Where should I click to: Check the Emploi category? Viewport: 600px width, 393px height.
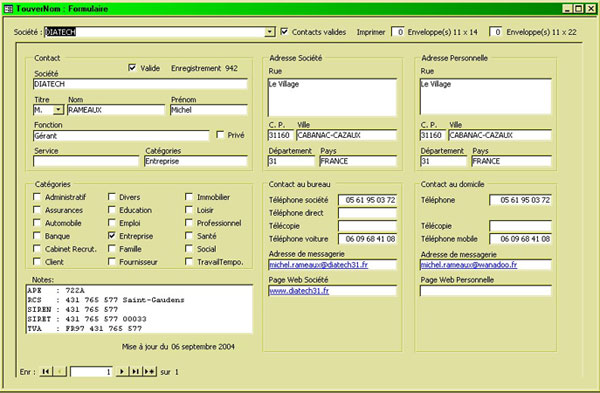[x=112, y=223]
